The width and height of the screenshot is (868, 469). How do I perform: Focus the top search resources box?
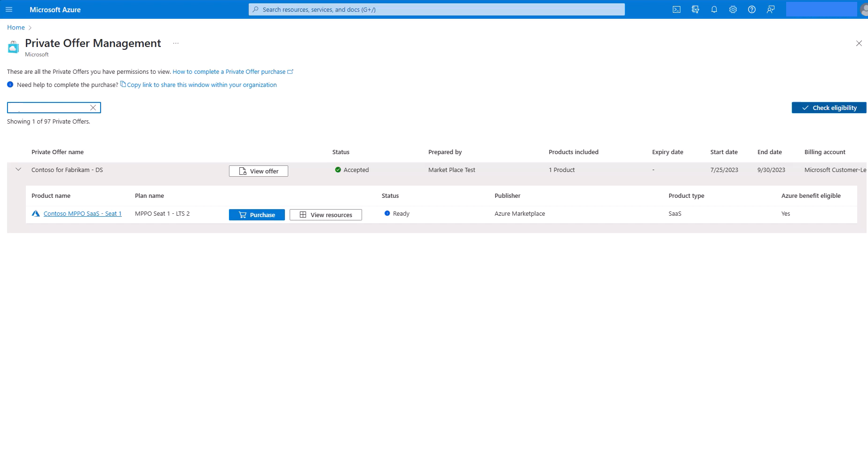(x=437, y=9)
